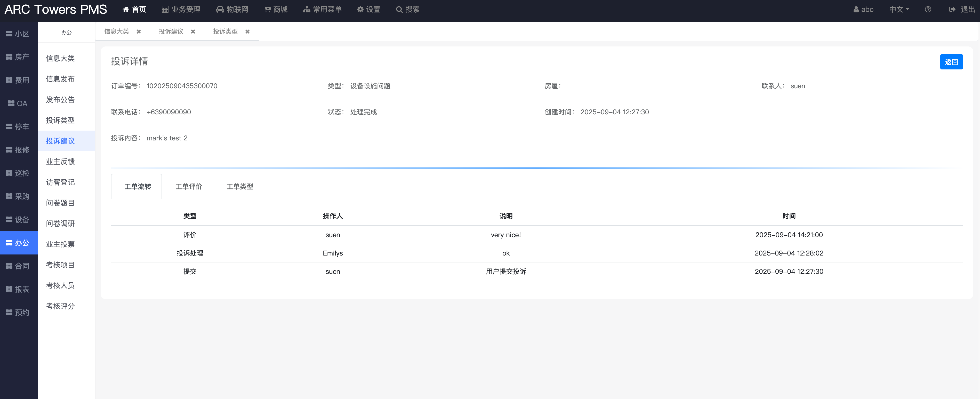The image size is (980, 399).
Task: Click the 商城 shopping cart icon
Action: tap(267, 10)
